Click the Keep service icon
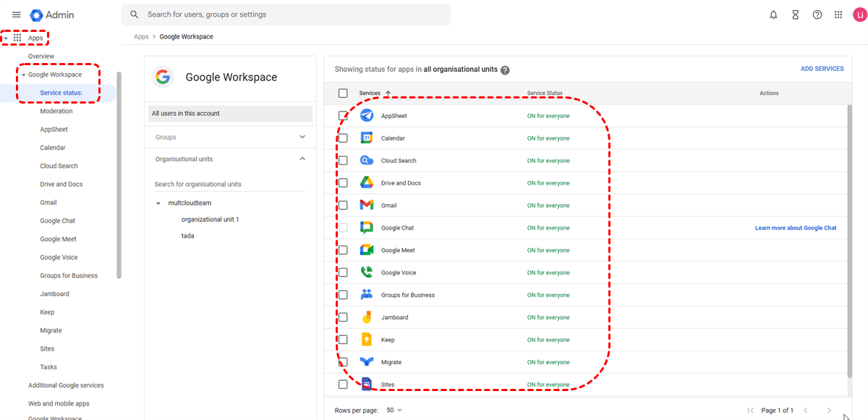Viewport: 868px width, 420px height. click(367, 340)
